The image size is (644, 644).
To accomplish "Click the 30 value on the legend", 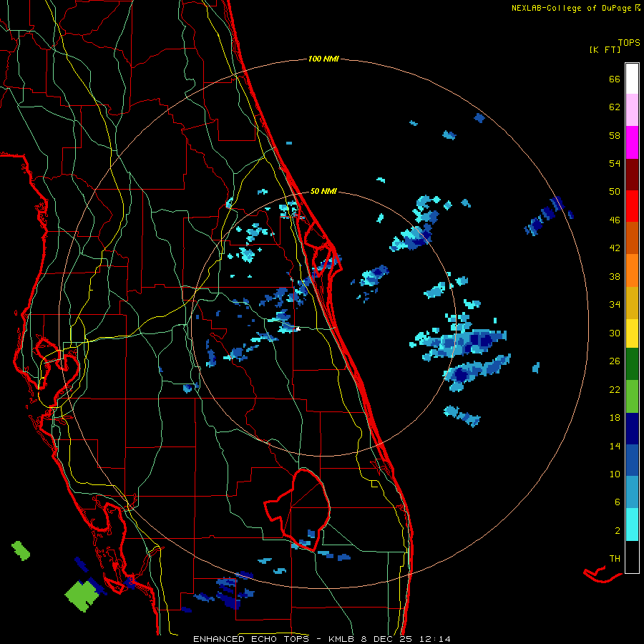I will click(x=615, y=333).
